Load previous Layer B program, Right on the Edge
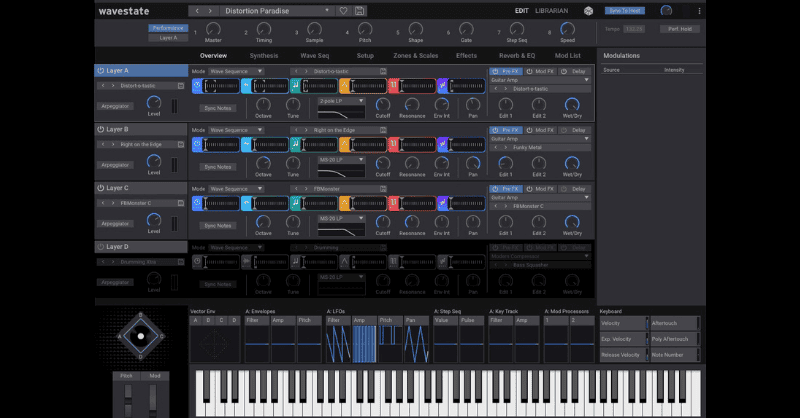 coord(103,144)
